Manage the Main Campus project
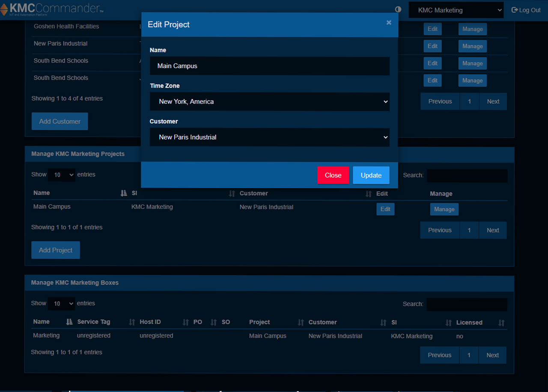The width and height of the screenshot is (548, 392). 444,209
